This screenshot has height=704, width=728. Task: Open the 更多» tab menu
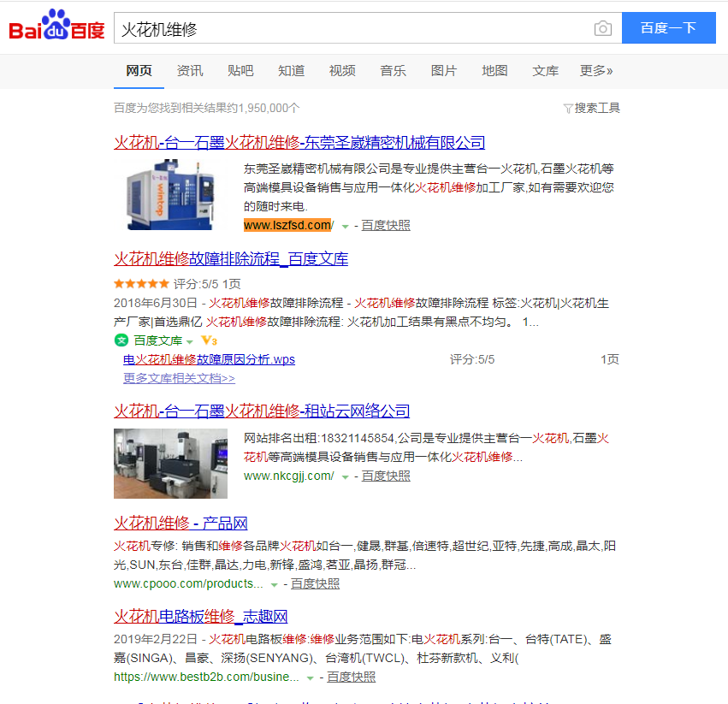596,71
